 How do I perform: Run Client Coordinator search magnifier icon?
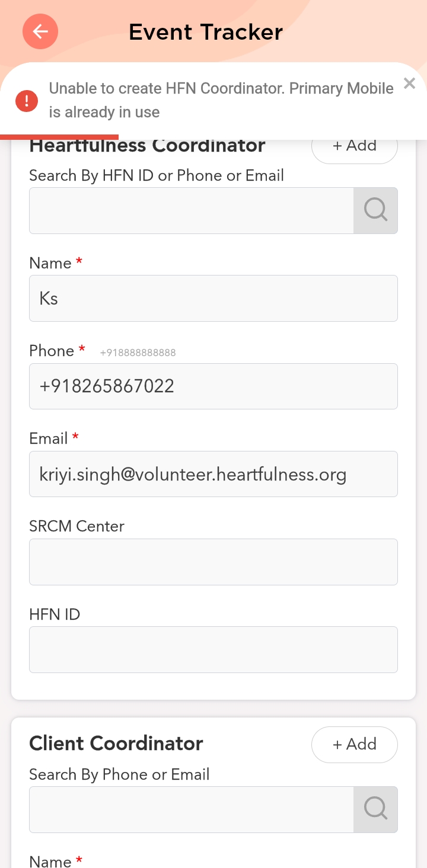375,809
